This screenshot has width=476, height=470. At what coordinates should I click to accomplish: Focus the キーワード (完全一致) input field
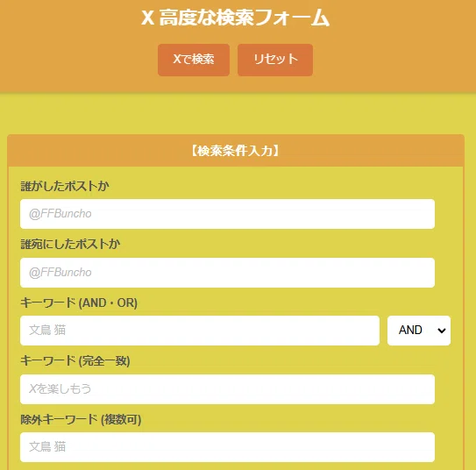click(x=227, y=389)
